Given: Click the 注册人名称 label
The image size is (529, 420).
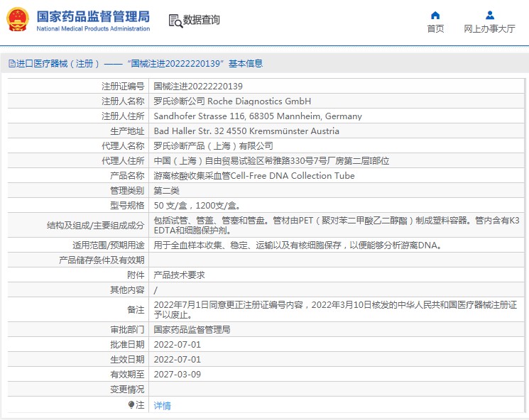Looking at the screenshot, I should click(123, 101).
